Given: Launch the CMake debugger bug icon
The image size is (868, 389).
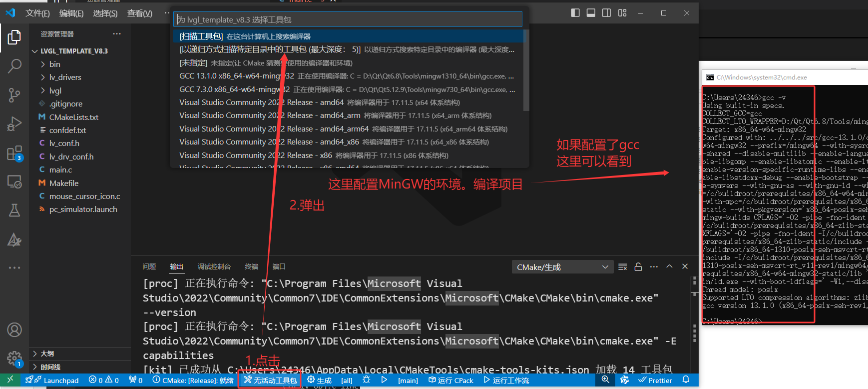Looking at the screenshot, I should tap(367, 380).
